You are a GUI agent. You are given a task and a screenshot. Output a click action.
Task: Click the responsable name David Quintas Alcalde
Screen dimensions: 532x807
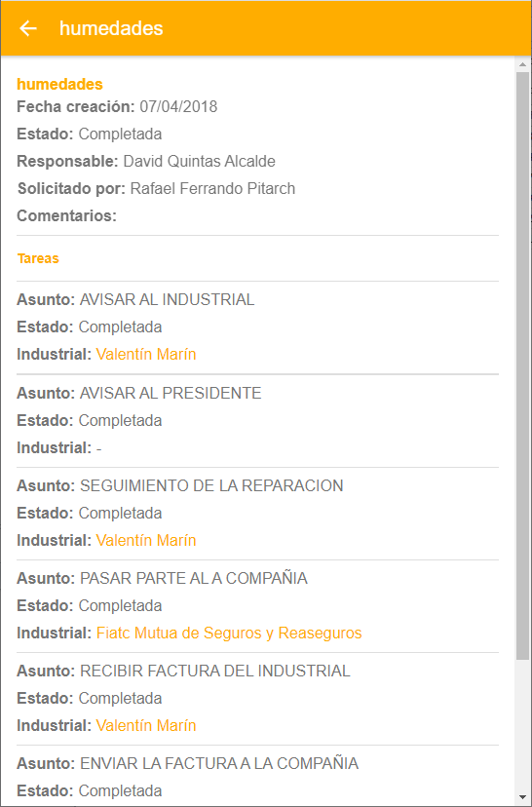pyautogui.click(x=199, y=162)
